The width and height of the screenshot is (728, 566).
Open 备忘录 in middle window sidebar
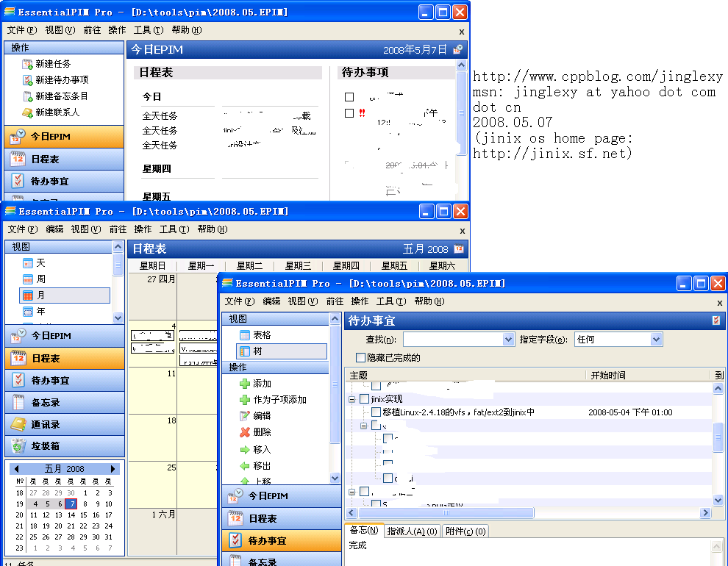coord(65,402)
